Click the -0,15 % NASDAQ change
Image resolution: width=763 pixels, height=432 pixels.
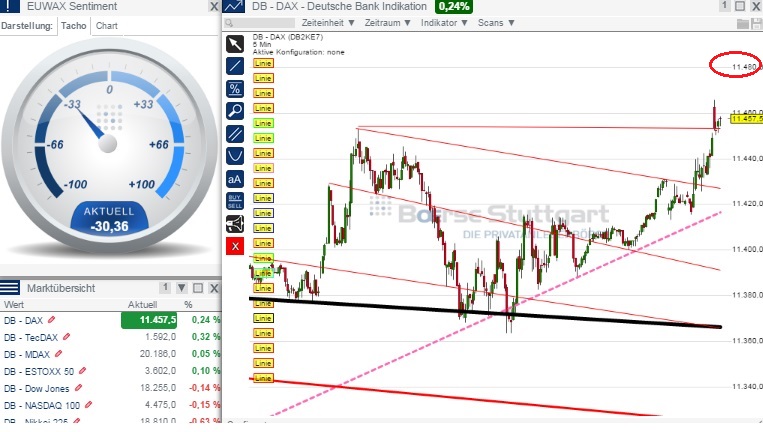click(205, 405)
